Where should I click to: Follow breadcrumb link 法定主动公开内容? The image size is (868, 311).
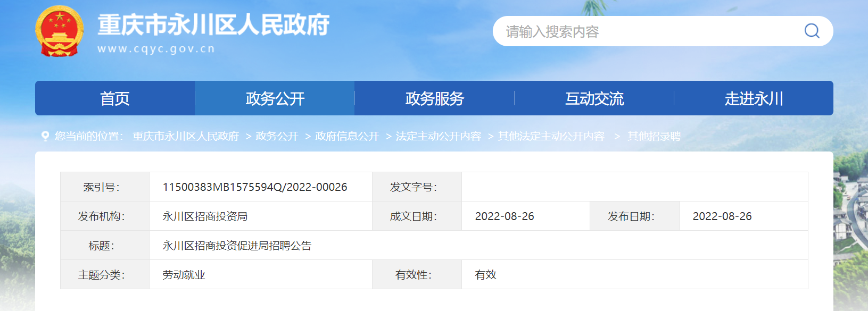coord(439,136)
